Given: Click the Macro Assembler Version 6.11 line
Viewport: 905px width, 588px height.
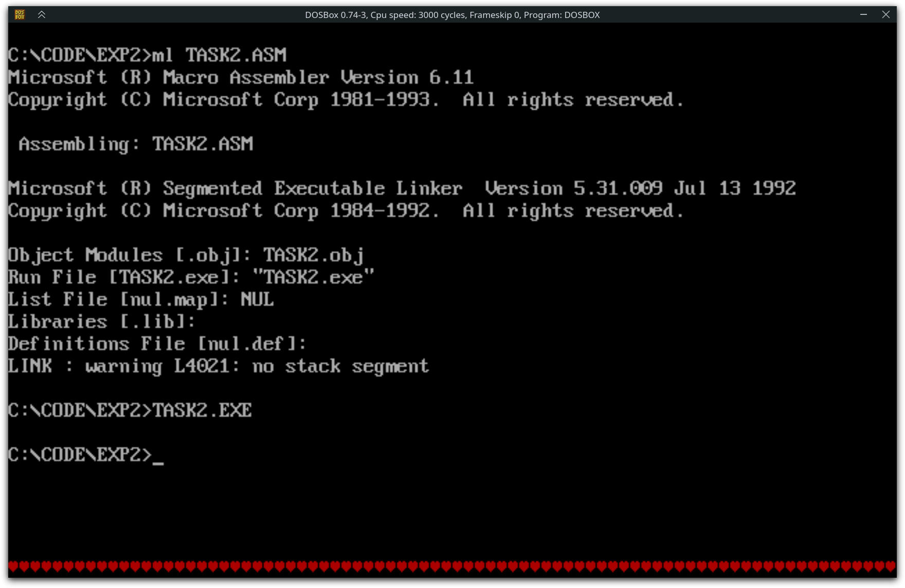Looking at the screenshot, I should [240, 78].
